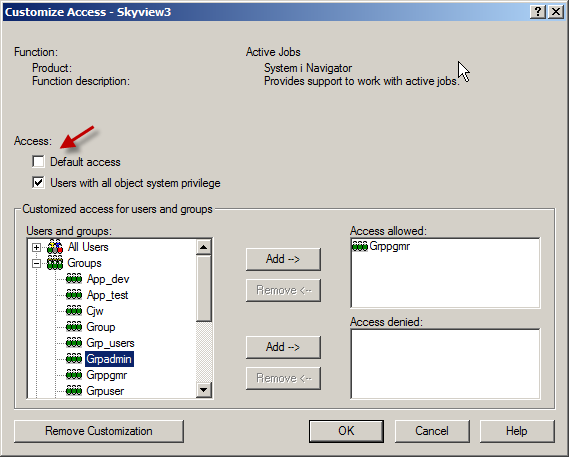Viewport: 569px width, 457px height.
Task: Click the Cjw group icon
Action: click(74, 311)
